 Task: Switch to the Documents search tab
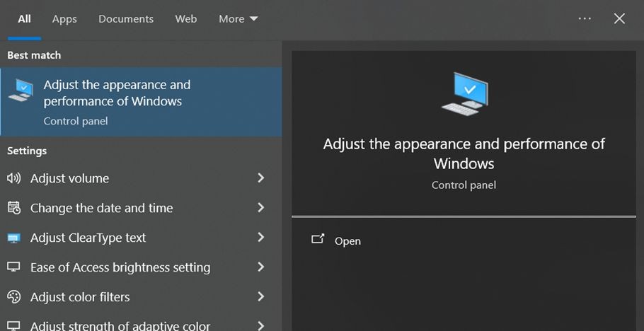(126, 19)
